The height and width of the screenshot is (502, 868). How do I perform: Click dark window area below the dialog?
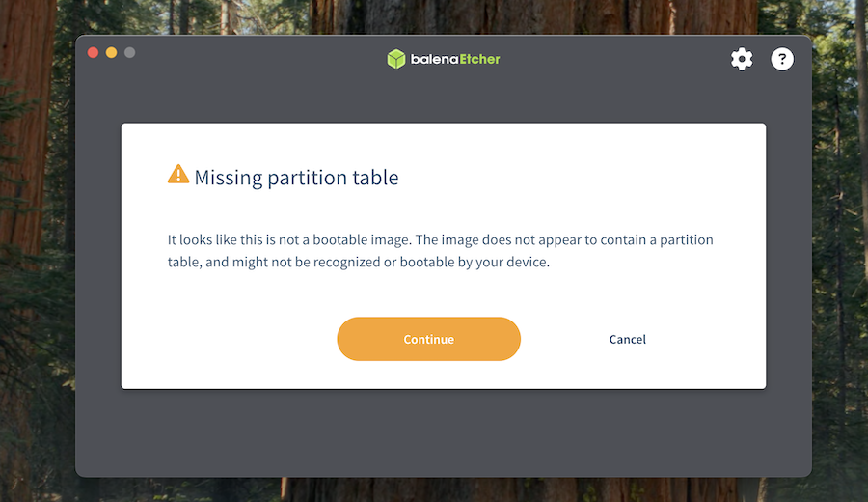pos(444,432)
